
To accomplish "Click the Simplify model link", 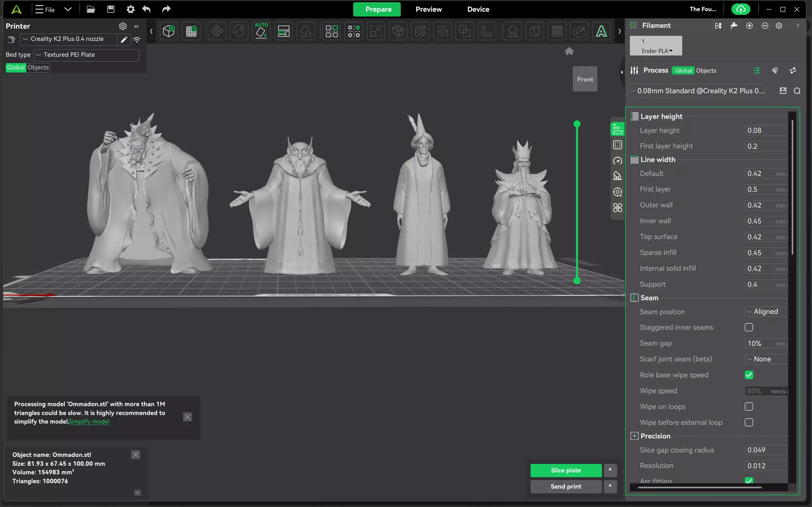I will [x=89, y=421].
